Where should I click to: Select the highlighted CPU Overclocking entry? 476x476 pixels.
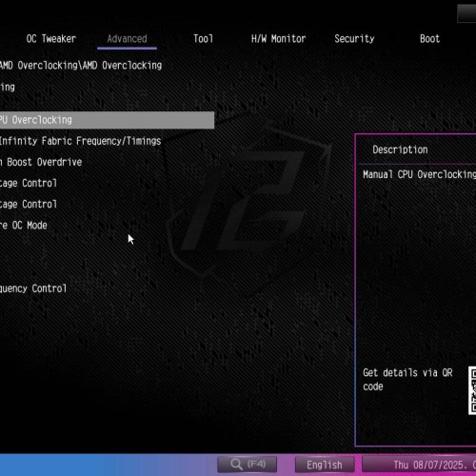coord(107,120)
